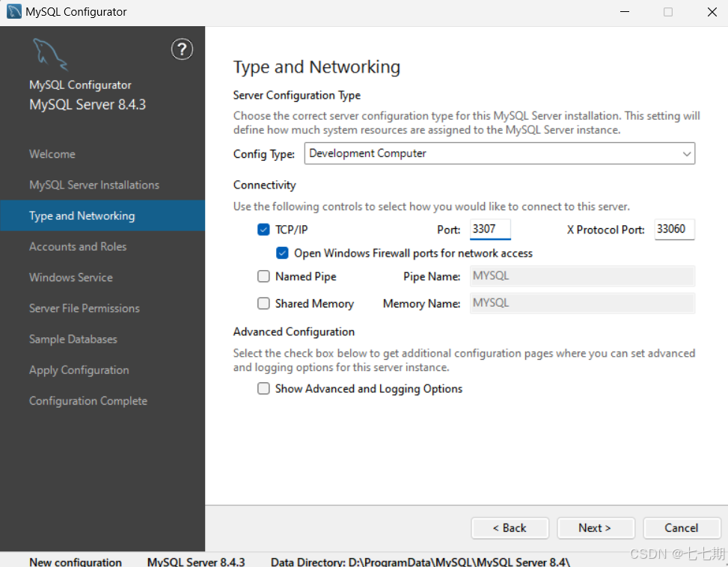Viewport: 728px width, 567px height.
Task: Minimize the MySQL Configurator window
Action: click(625, 12)
